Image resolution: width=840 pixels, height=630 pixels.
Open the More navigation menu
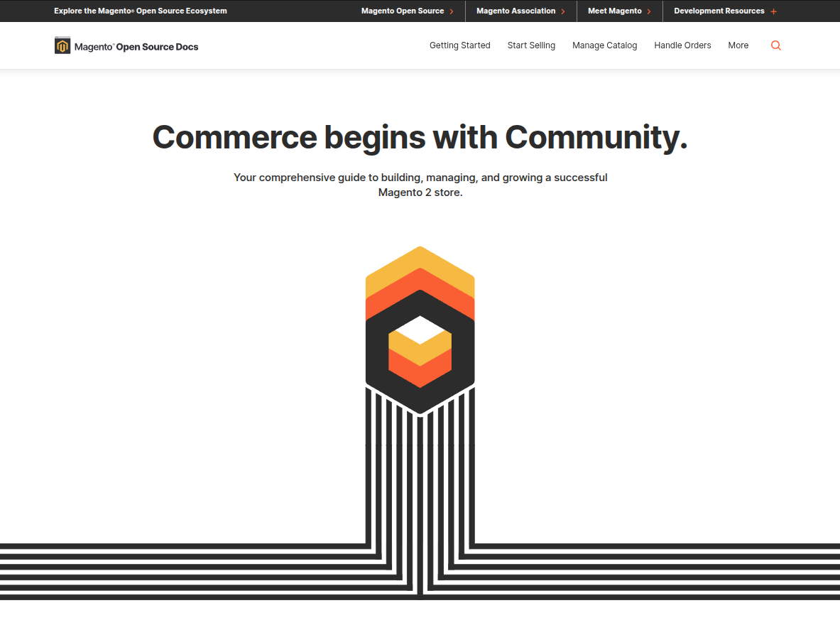(x=738, y=45)
